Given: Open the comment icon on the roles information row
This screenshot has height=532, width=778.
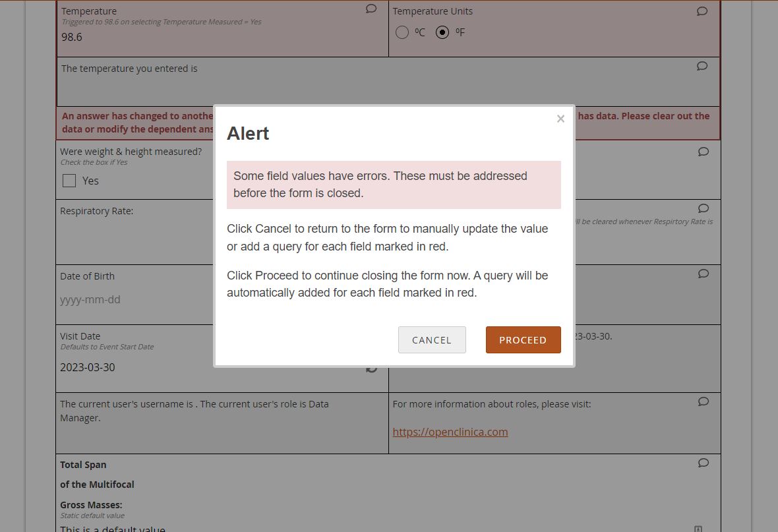Looking at the screenshot, I should (703, 401).
